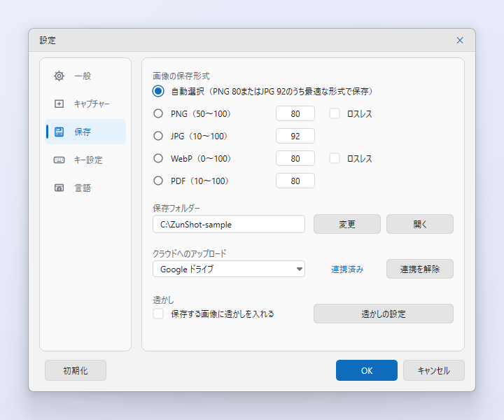
Task: Click the capture icon beside キャプチャー
Action: pyautogui.click(x=59, y=104)
